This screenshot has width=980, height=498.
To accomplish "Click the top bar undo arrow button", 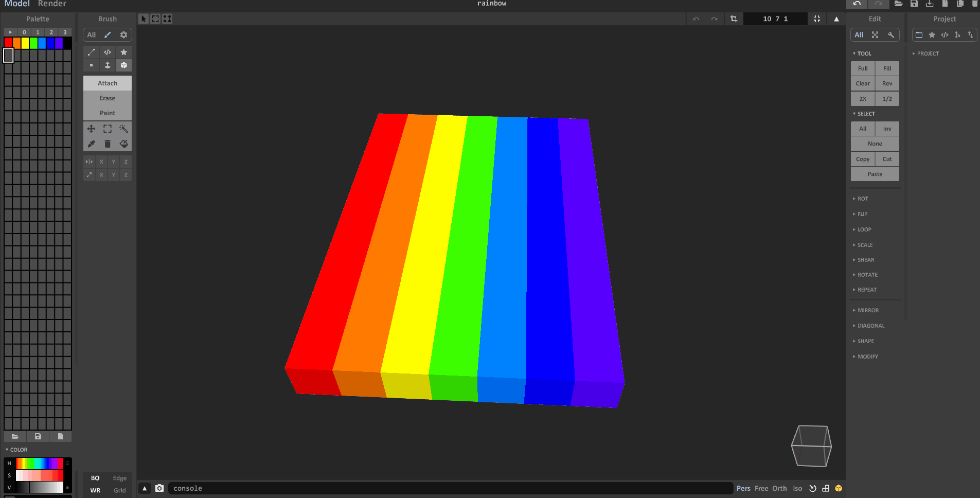I will pyautogui.click(x=857, y=4).
